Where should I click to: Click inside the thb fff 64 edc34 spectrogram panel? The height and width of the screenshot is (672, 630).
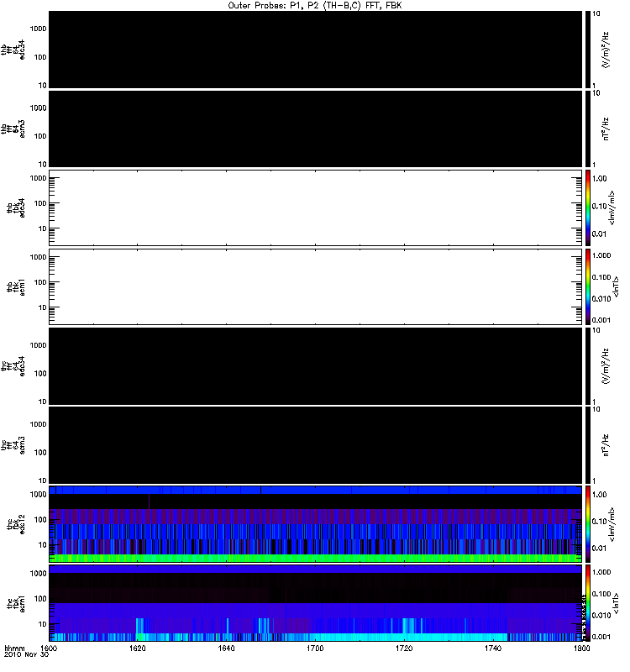point(315,50)
